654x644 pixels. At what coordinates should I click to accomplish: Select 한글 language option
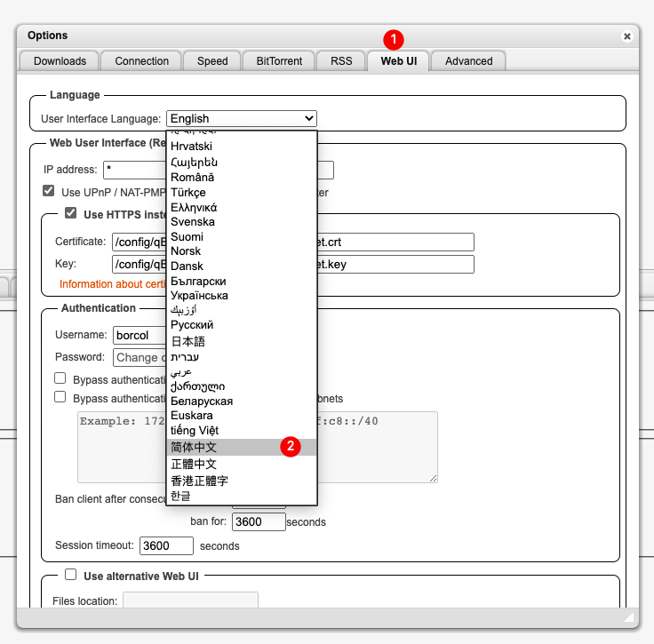coord(242,497)
